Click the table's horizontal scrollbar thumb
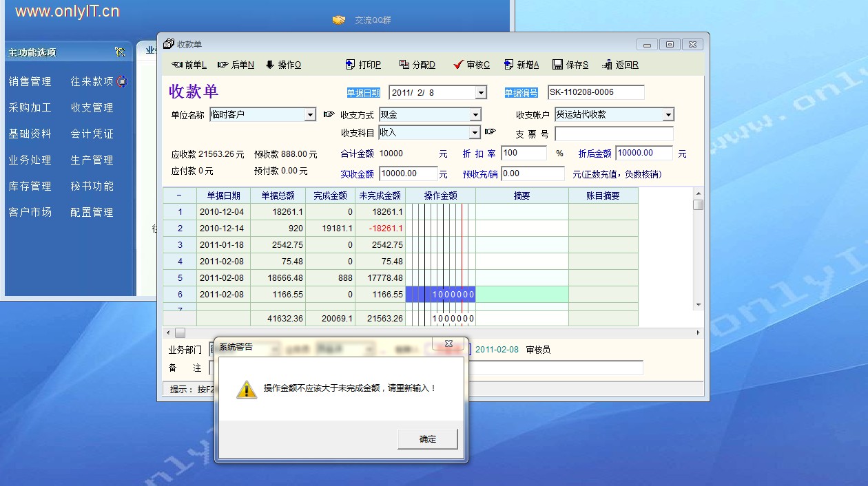Viewport: 868px width, 486px height. click(x=180, y=332)
